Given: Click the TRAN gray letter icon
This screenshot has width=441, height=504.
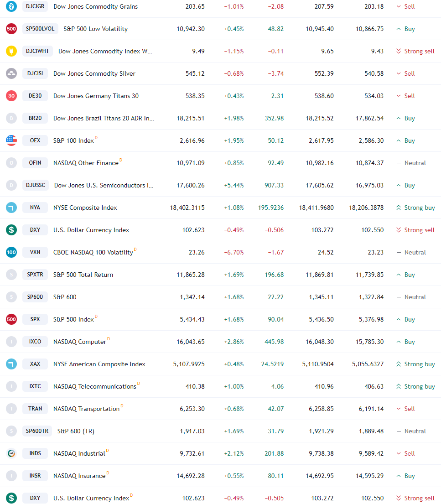Looking at the screenshot, I should pyautogui.click(x=11, y=409).
